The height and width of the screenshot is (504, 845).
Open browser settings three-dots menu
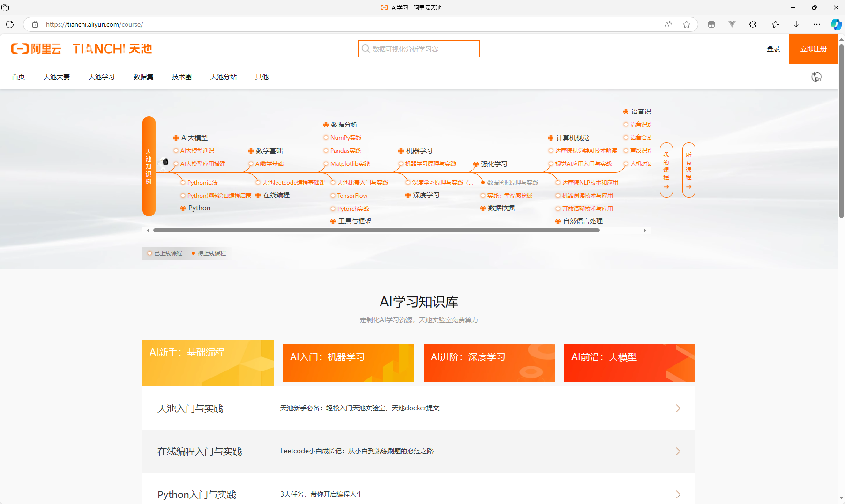(816, 24)
